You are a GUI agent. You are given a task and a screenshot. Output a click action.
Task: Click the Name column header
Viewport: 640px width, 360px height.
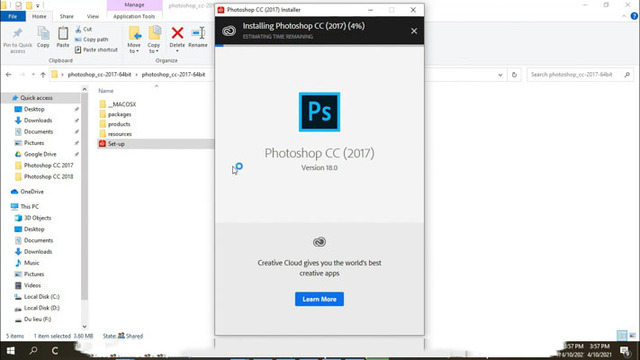(106, 91)
